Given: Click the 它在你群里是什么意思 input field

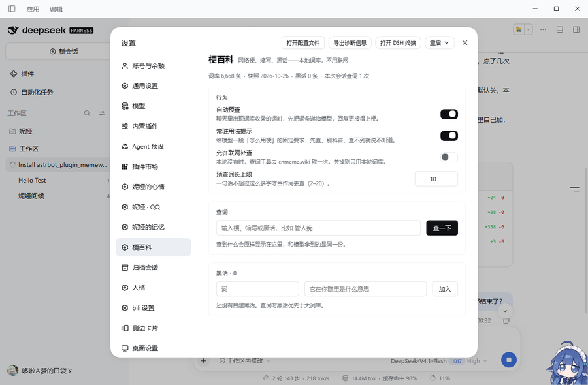Looking at the screenshot, I should 365,288.
